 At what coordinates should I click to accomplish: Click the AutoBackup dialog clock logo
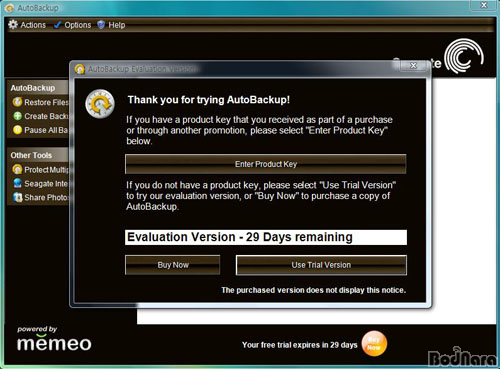pos(100,104)
